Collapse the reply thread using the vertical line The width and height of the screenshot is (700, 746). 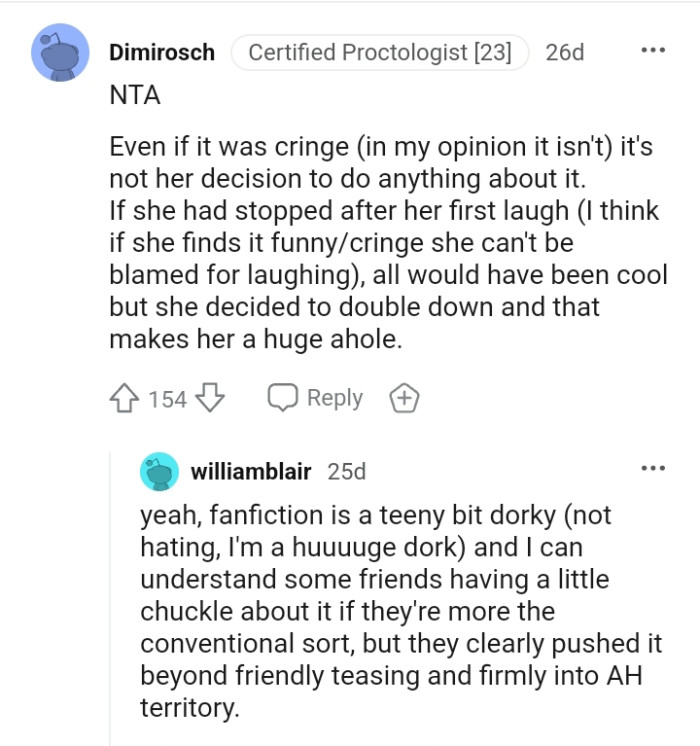pos(111,600)
